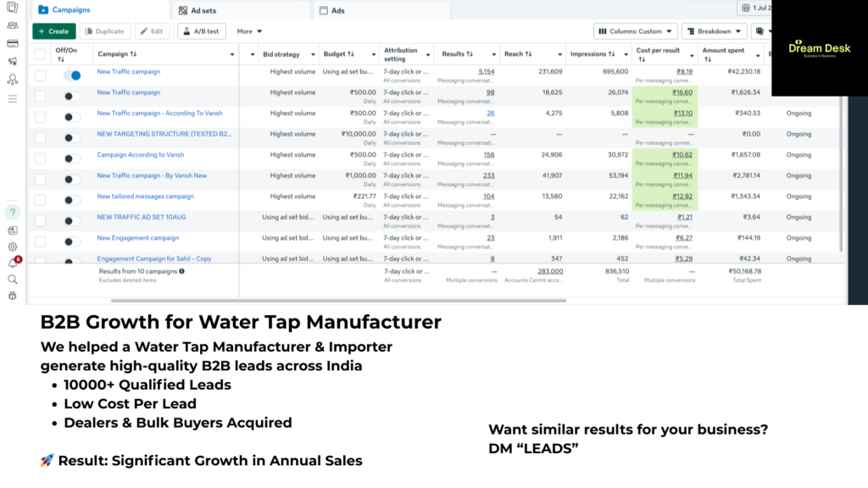This screenshot has height=488, width=868.
Task: Expand the Breakdown dropdown
Action: [714, 31]
